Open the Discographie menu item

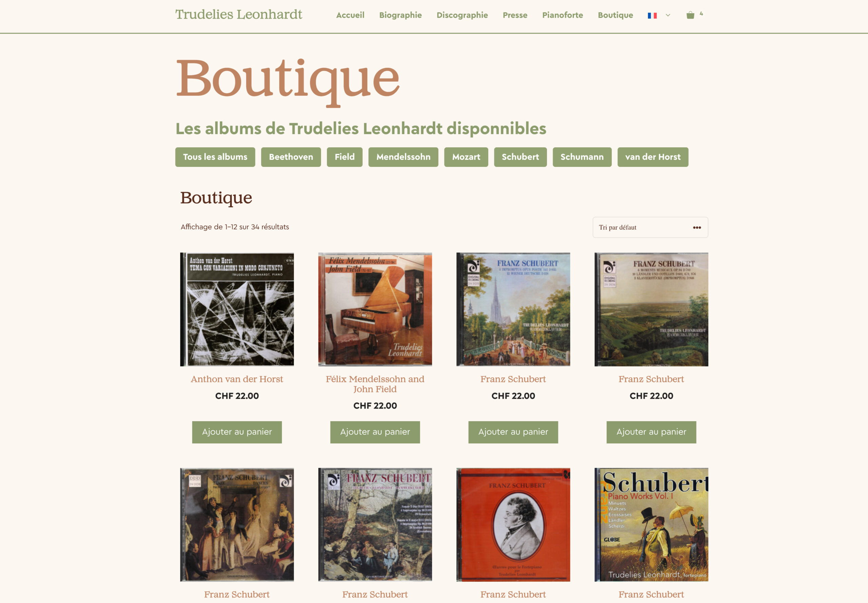(462, 15)
